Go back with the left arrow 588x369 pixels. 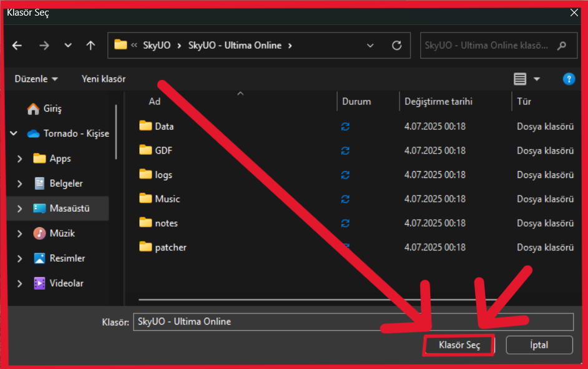[x=17, y=46]
